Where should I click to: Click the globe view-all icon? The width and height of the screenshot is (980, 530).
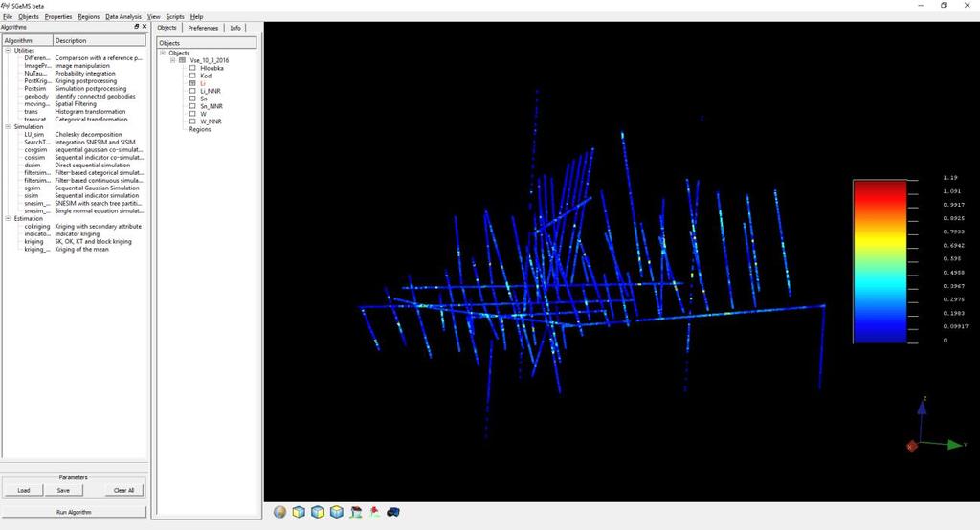pos(280,512)
